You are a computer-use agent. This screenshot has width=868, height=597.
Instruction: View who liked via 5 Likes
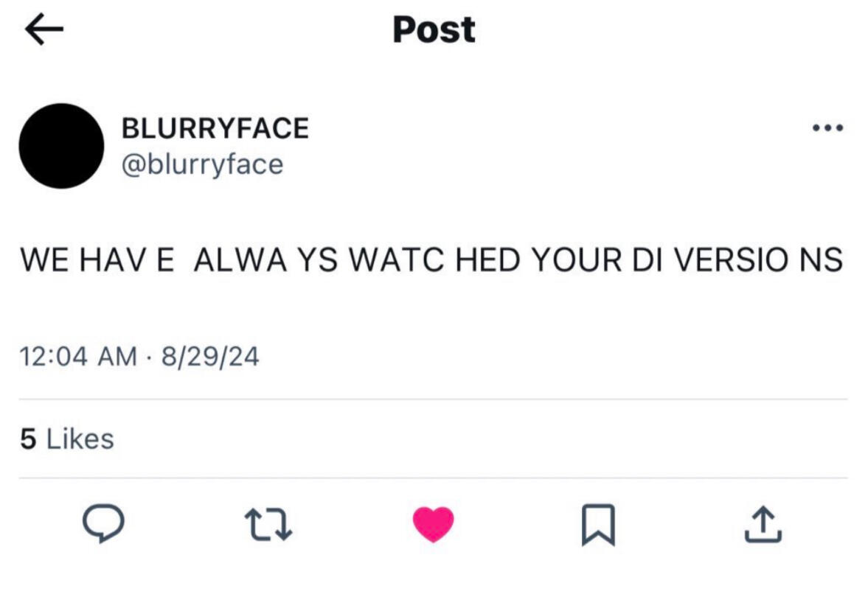[x=67, y=439]
